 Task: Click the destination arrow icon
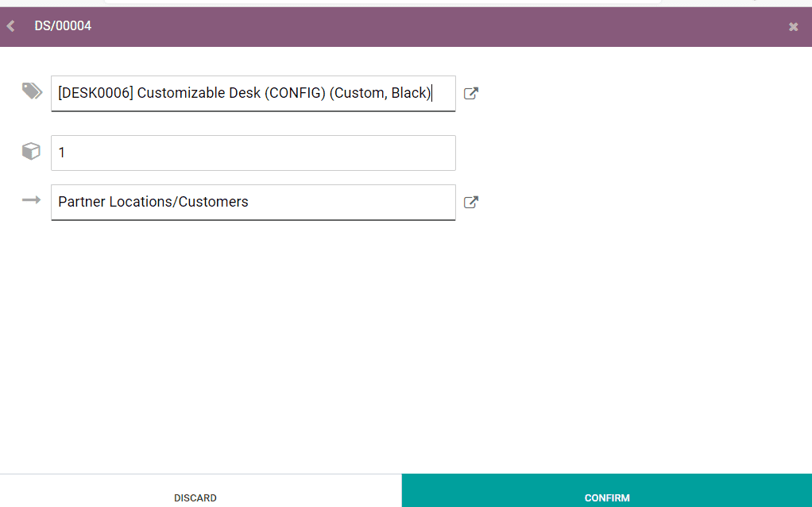[31, 200]
